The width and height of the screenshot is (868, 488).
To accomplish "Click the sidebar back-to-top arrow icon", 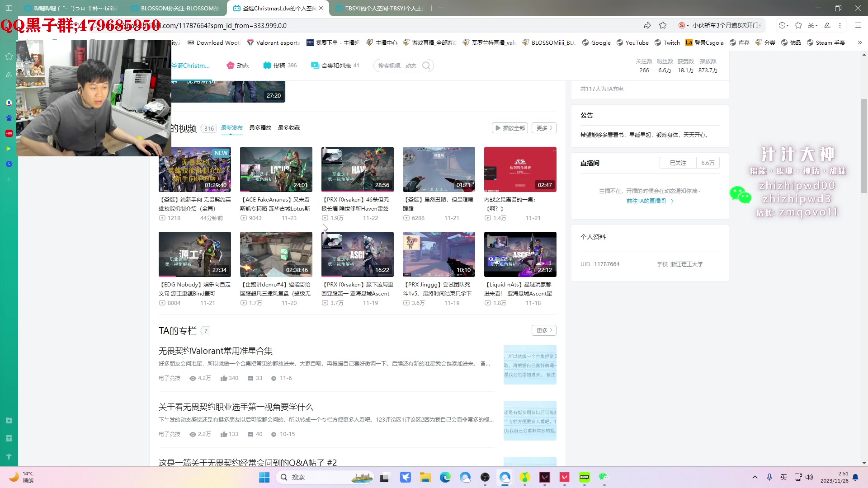I will tap(9, 457).
